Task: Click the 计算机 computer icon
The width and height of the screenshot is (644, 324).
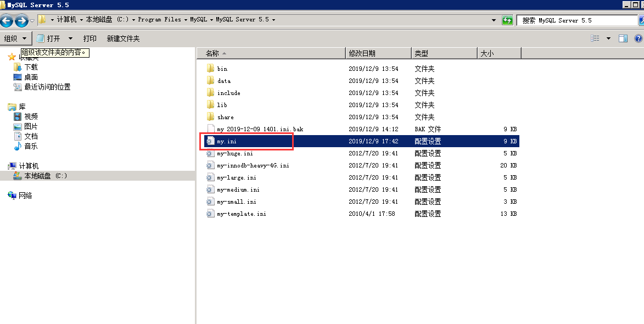Action: pyautogui.click(x=12, y=165)
